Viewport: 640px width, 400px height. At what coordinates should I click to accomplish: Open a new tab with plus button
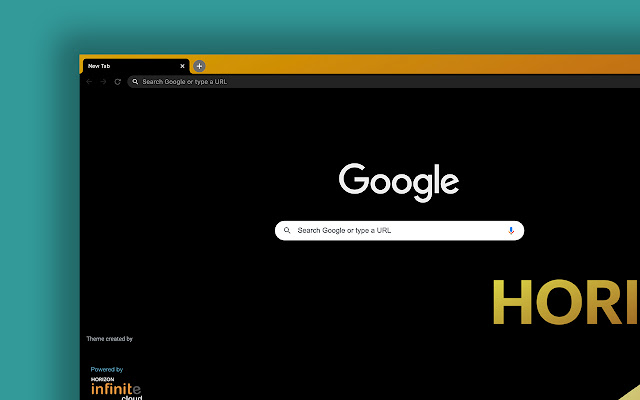point(199,66)
